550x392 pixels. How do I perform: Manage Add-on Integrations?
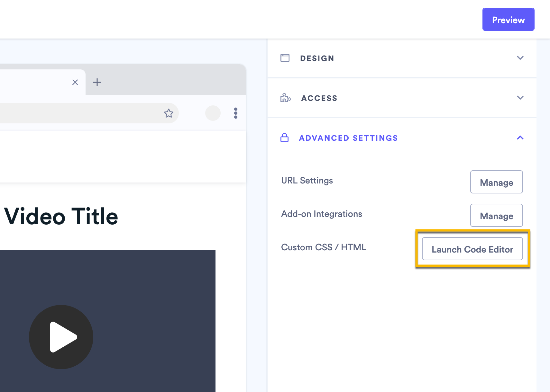click(x=496, y=215)
